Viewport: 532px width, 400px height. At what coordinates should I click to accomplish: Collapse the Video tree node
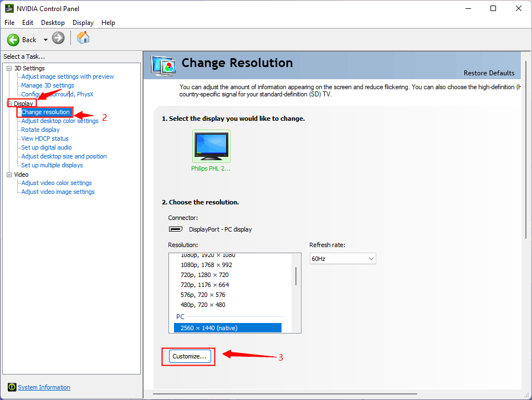coord(9,175)
